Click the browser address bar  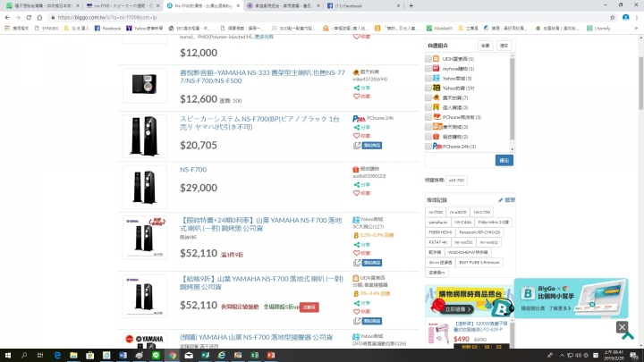point(328,17)
